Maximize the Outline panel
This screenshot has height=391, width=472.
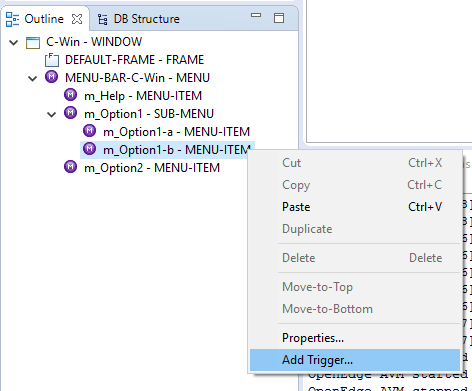pyautogui.click(x=279, y=18)
